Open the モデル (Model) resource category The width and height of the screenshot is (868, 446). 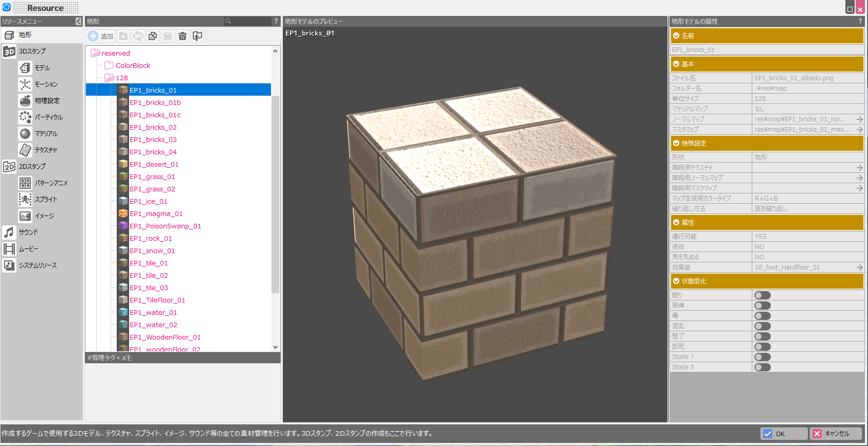(x=42, y=68)
